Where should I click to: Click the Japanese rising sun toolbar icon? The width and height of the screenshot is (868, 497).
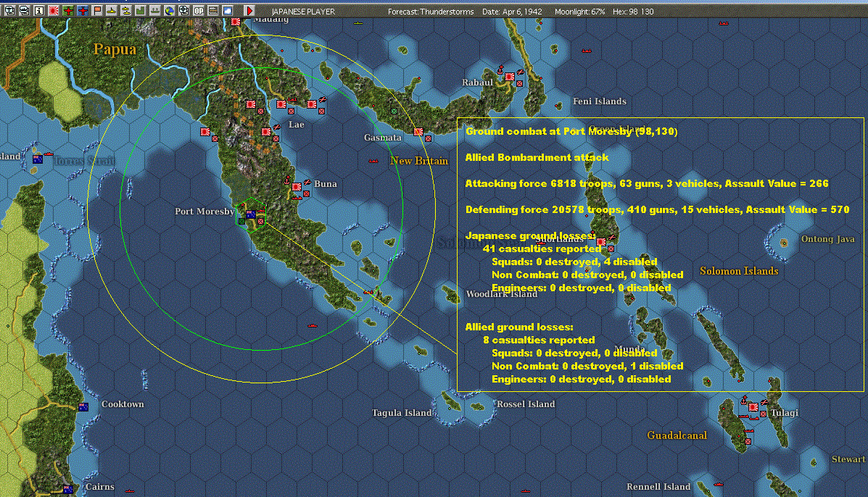coord(54,10)
